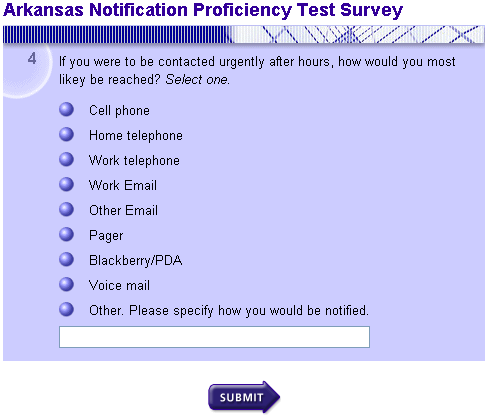Click the Pager label text

[x=106, y=236]
